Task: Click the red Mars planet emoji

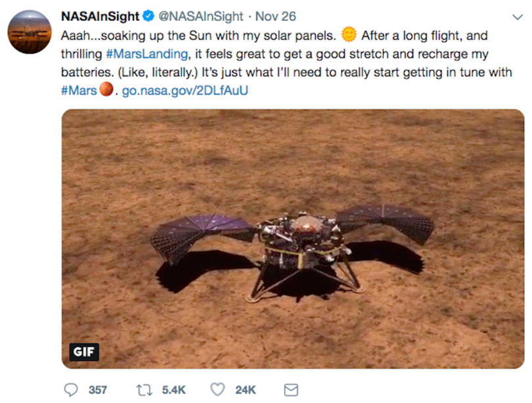Action: [x=106, y=89]
